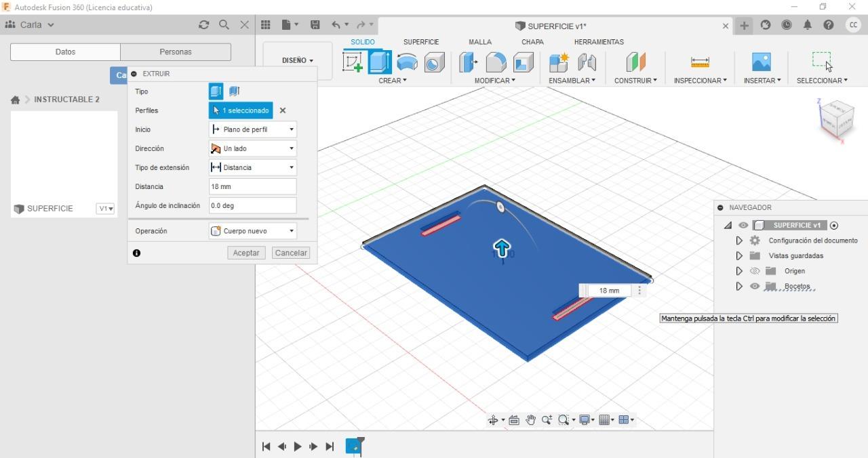This screenshot has height=458, width=868.
Task: Toggle visibility of Origen folder
Action: [755, 271]
